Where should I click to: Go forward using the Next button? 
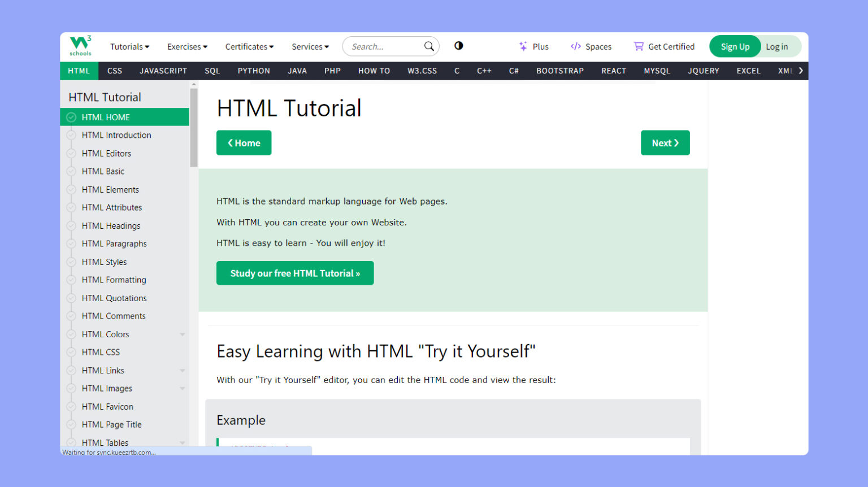(665, 142)
